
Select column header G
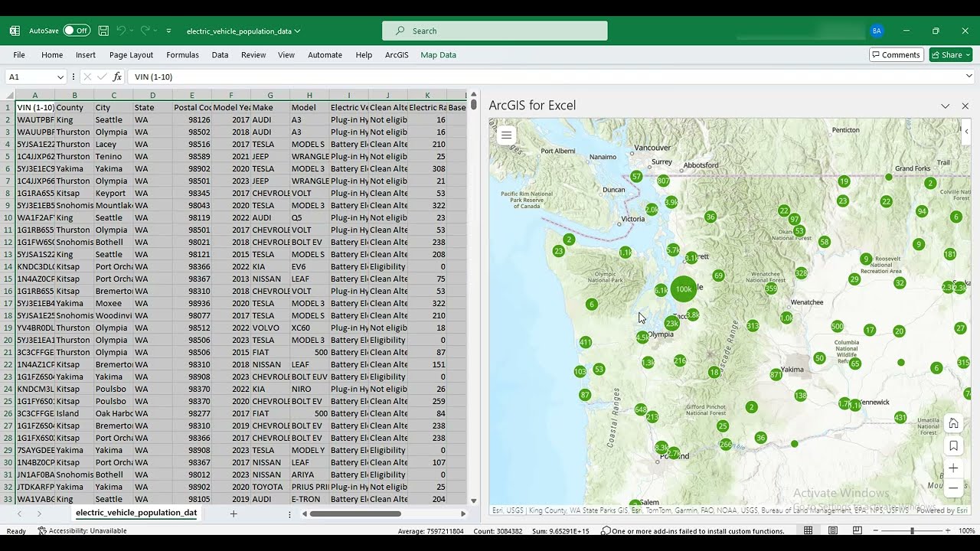coord(269,95)
